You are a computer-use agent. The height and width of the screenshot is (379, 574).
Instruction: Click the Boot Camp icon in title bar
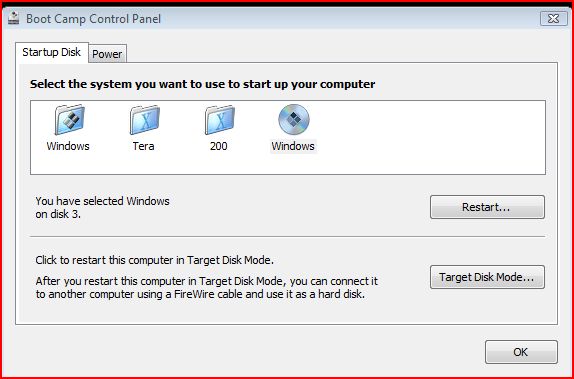click(14, 18)
